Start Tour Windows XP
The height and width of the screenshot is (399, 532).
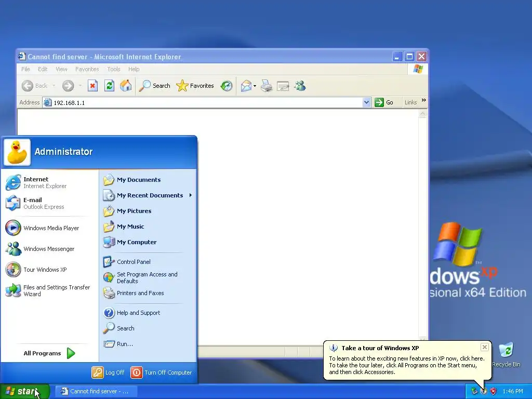pos(49,270)
